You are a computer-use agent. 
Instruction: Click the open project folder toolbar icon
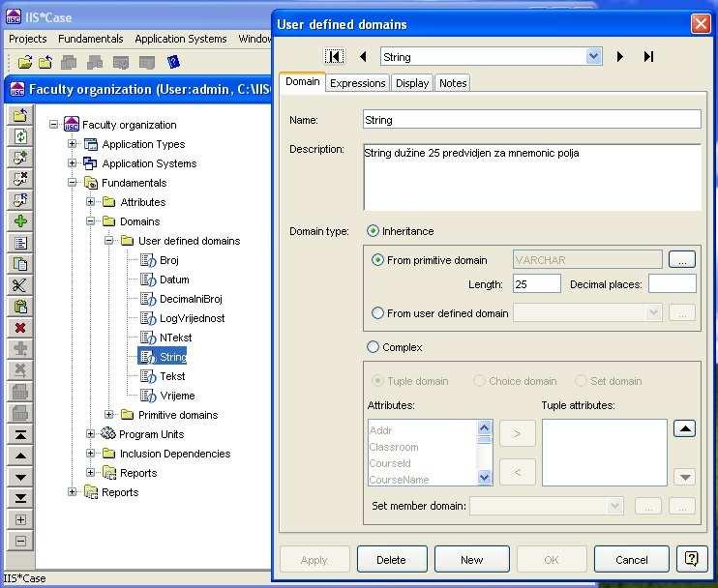point(24,62)
